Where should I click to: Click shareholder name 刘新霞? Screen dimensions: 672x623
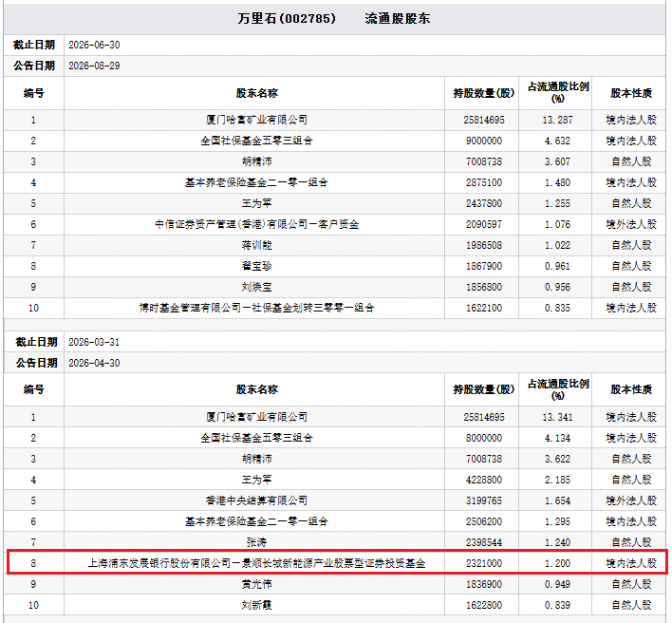pos(256,605)
